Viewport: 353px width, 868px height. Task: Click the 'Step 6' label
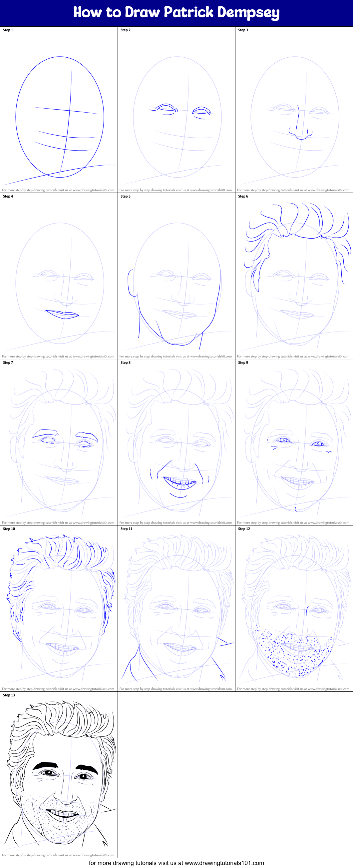243,196
